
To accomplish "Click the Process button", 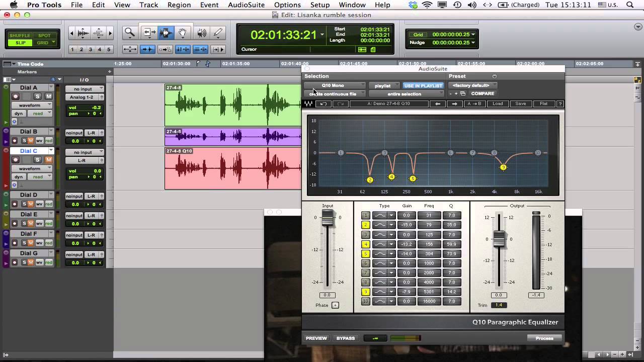I will 544,338.
